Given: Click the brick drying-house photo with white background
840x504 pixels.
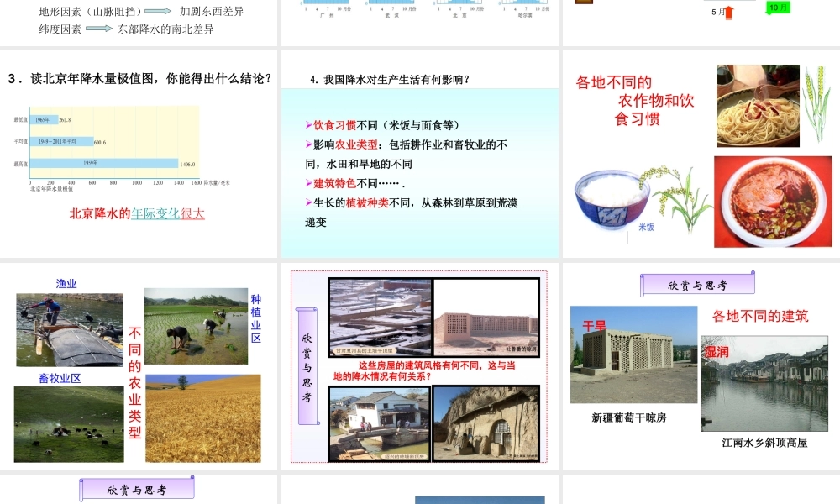Looking at the screenshot, I should point(486,317).
